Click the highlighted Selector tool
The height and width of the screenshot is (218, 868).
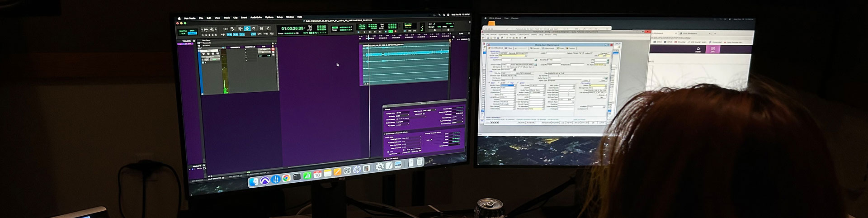coord(247,28)
